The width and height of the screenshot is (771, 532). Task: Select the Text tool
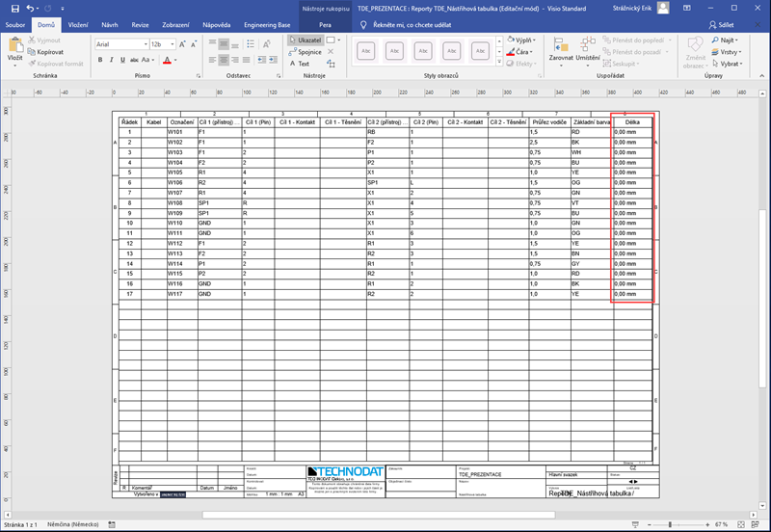click(x=301, y=64)
